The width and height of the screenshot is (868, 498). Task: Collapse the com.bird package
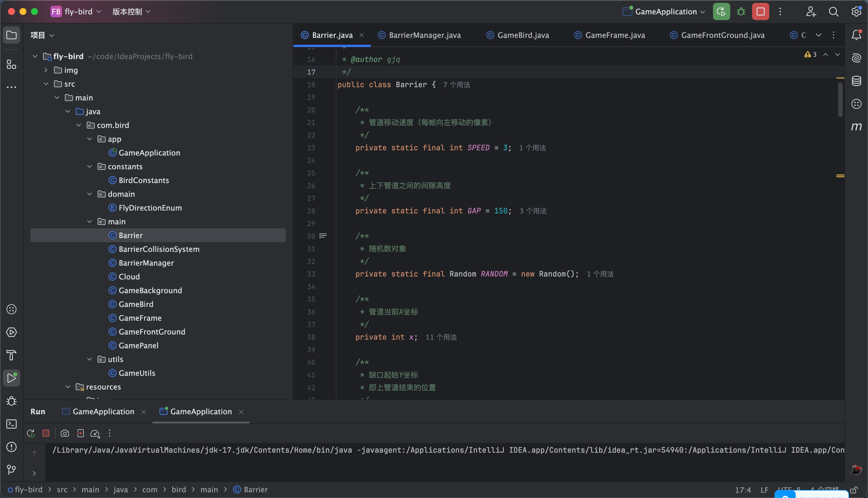[x=79, y=125]
